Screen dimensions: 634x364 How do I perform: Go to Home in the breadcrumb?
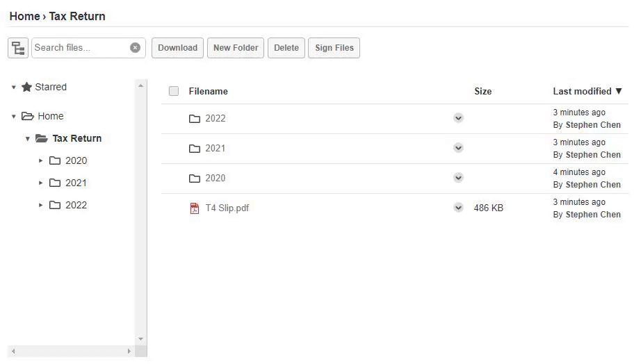point(24,16)
